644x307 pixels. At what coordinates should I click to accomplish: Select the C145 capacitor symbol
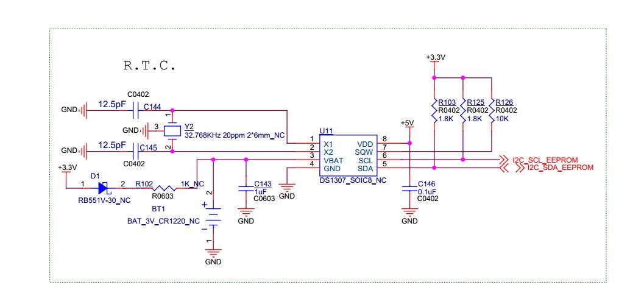135,152
